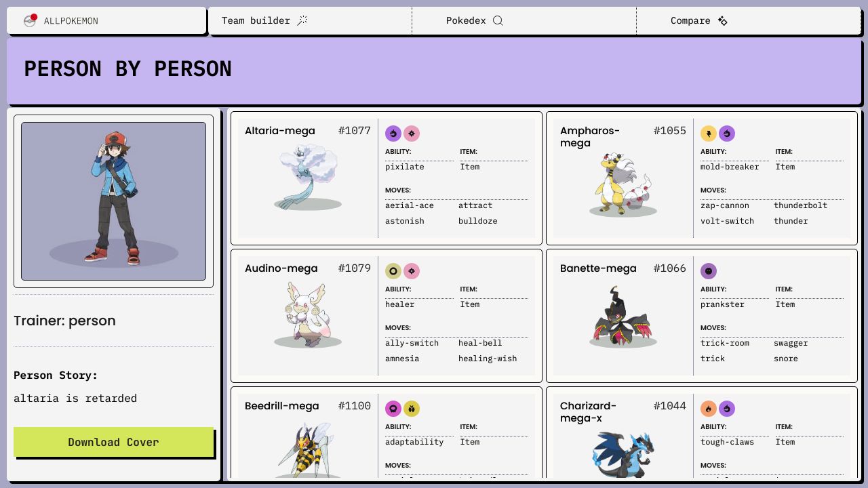Viewport: 868px width, 488px height.
Task: Click the normal type icon on Audino-mega
Action: (393, 271)
